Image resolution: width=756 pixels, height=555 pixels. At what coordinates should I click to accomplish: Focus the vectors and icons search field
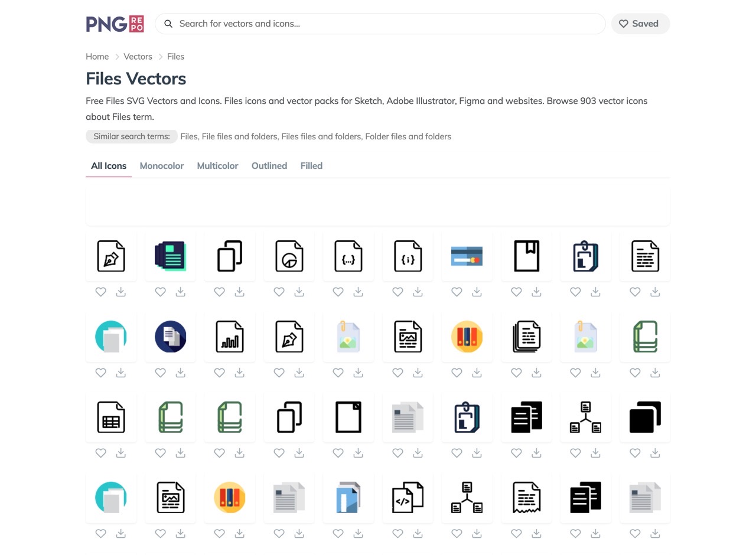(x=384, y=24)
